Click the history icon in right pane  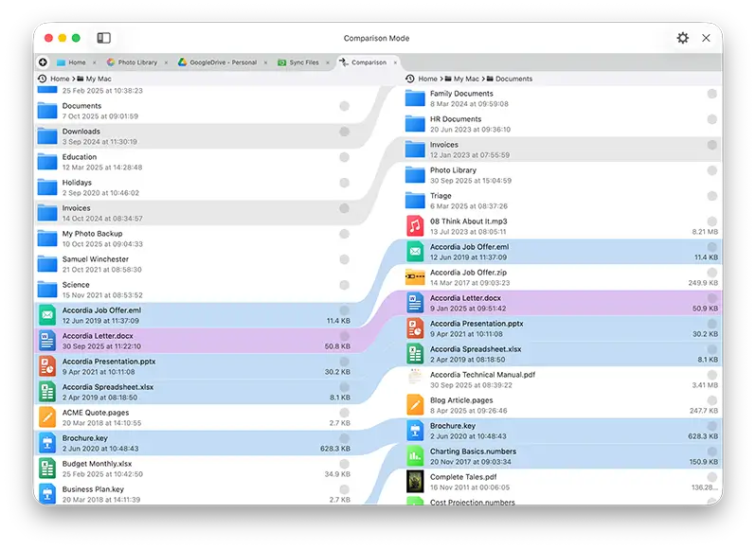pos(410,79)
